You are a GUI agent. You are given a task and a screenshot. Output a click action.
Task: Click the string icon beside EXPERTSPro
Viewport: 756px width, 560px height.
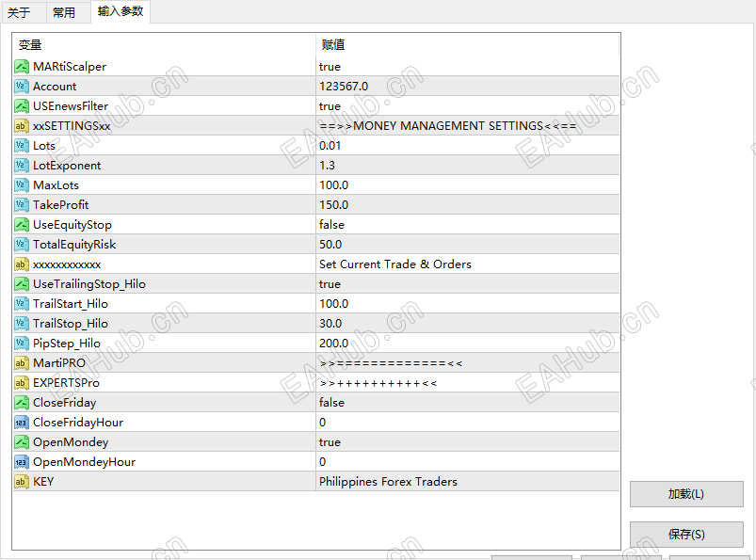tap(22, 383)
